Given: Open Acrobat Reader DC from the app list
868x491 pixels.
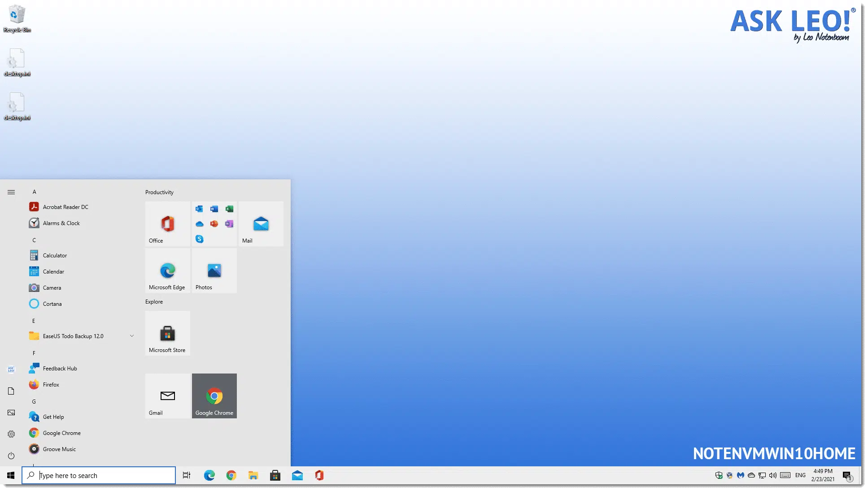Looking at the screenshot, I should pos(81,207).
